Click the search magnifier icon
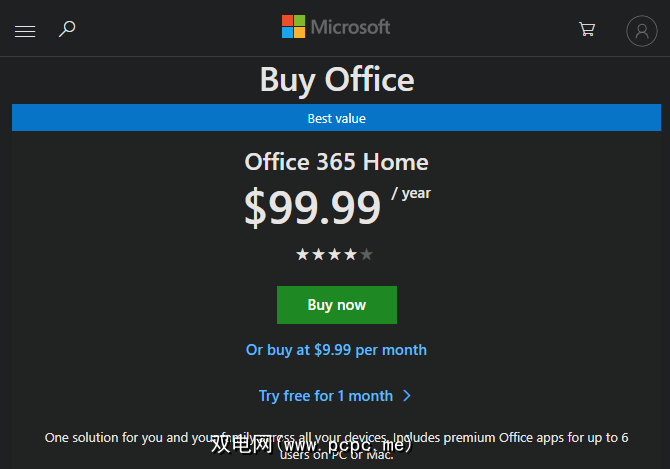 point(67,29)
